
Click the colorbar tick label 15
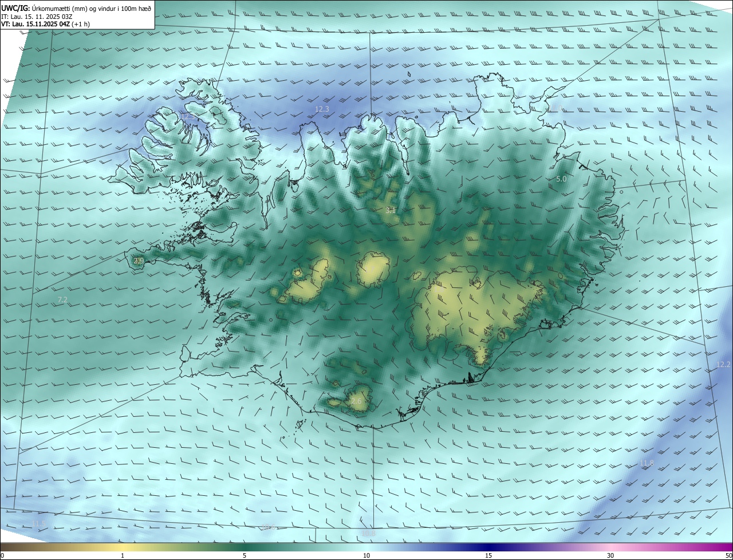point(488,555)
